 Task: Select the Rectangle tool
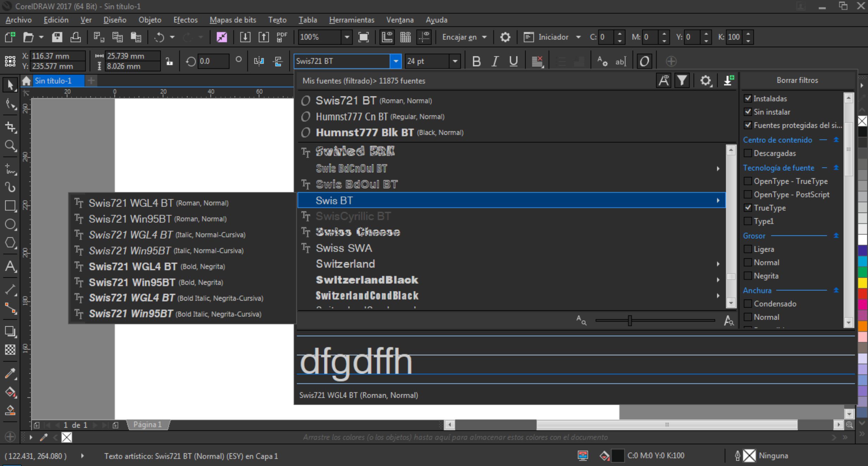(x=10, y=206)
